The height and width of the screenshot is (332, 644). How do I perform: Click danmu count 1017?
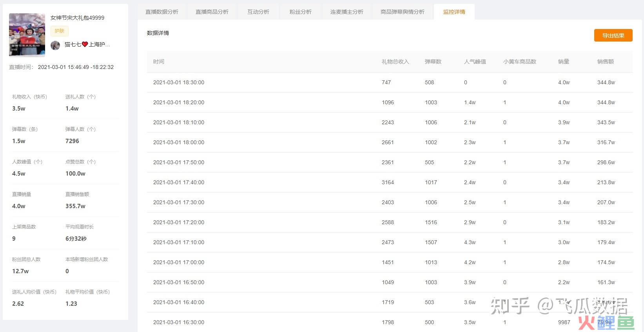pos(431,182)
